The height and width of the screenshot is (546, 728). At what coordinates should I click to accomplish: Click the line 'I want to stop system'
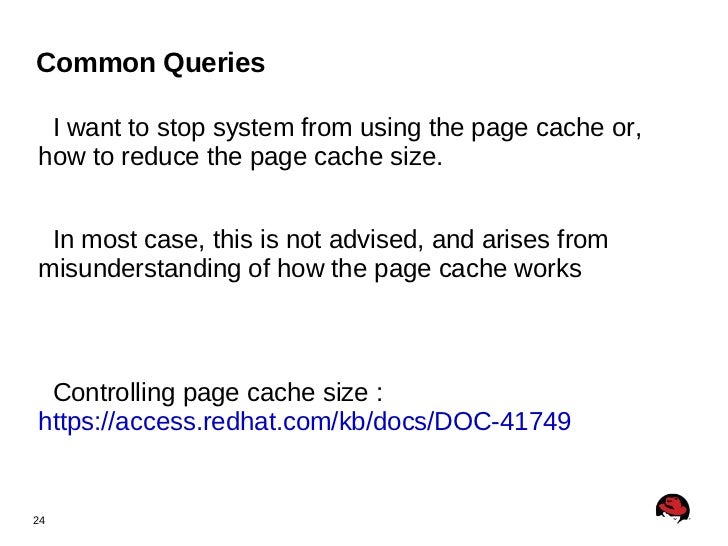click(x=347, y=128)
